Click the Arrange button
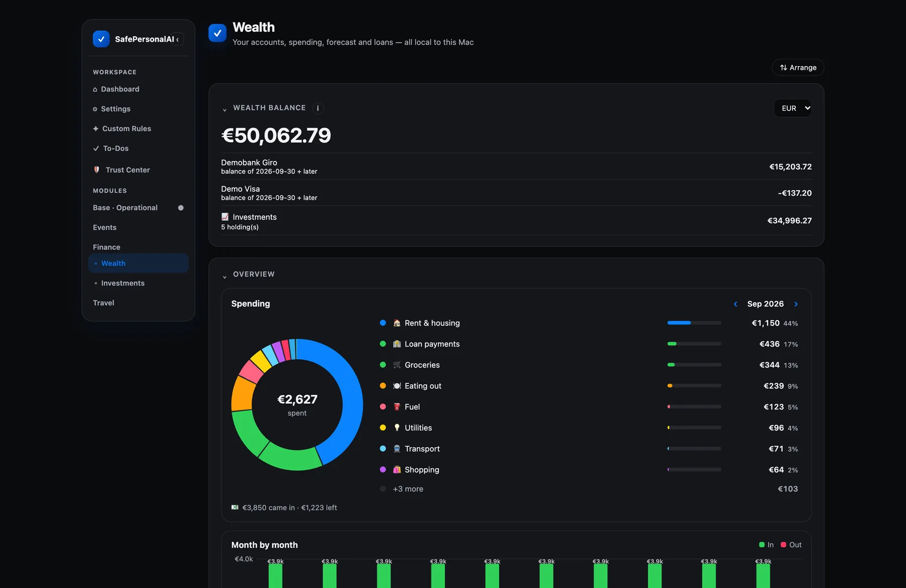Screen dimensions: 906x588 [x=798, y=67]
